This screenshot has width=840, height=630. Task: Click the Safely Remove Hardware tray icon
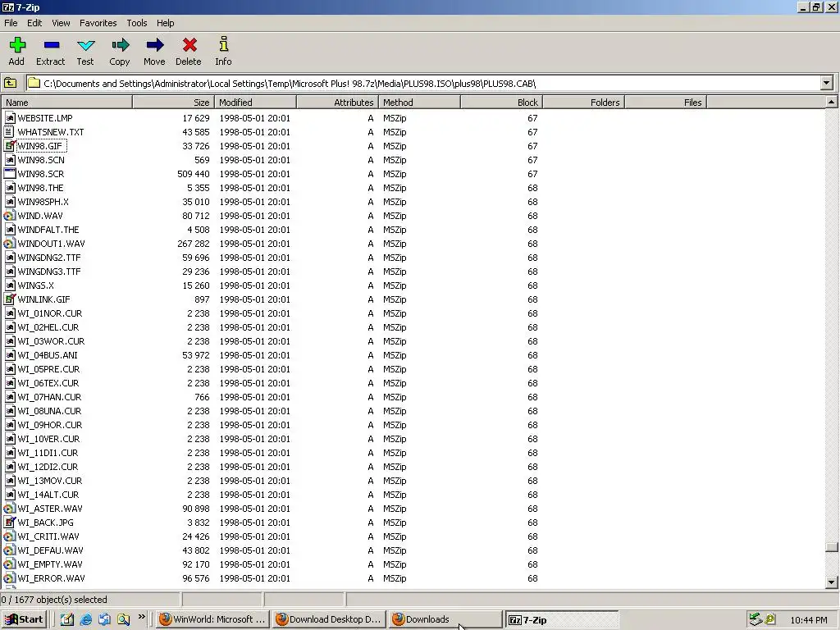click(756, 619)
